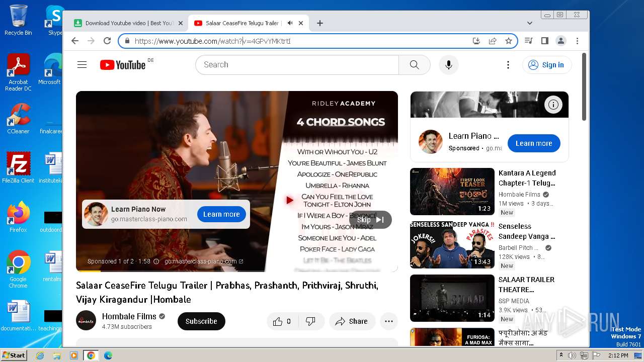Go back in Chrome
The height and width of the screenshot is (362, 644).
[x=75, y=41]
